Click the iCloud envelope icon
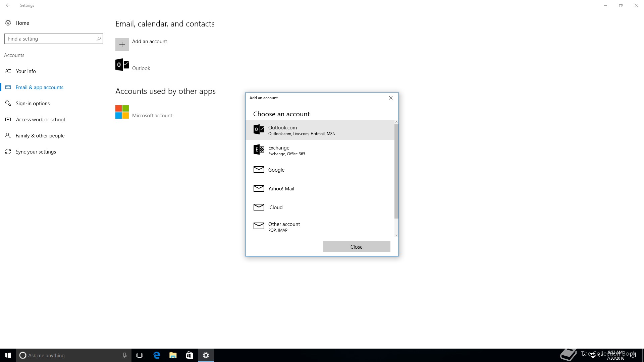This screenshot has width=644, height=362. click(x=259, y=207)
